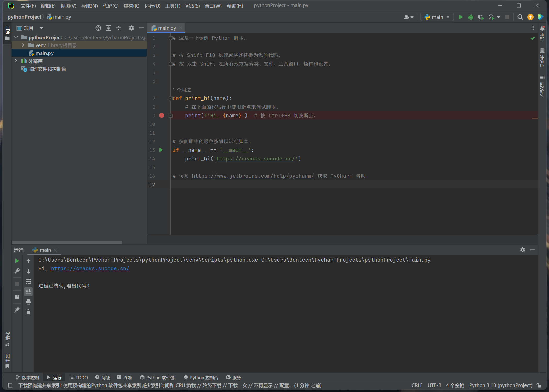Open 工具(T) menu
This screenshot has height=392, width=549.
[x=173, y=6]
